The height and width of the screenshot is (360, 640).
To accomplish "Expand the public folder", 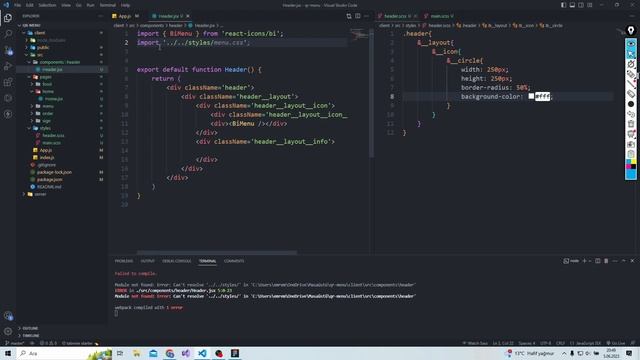I will tap(27, 47).
